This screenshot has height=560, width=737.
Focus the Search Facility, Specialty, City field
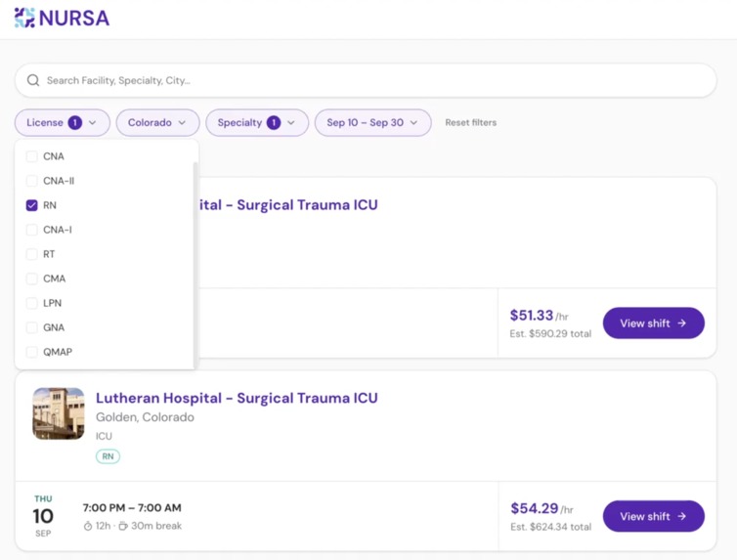tap(366, 80)
